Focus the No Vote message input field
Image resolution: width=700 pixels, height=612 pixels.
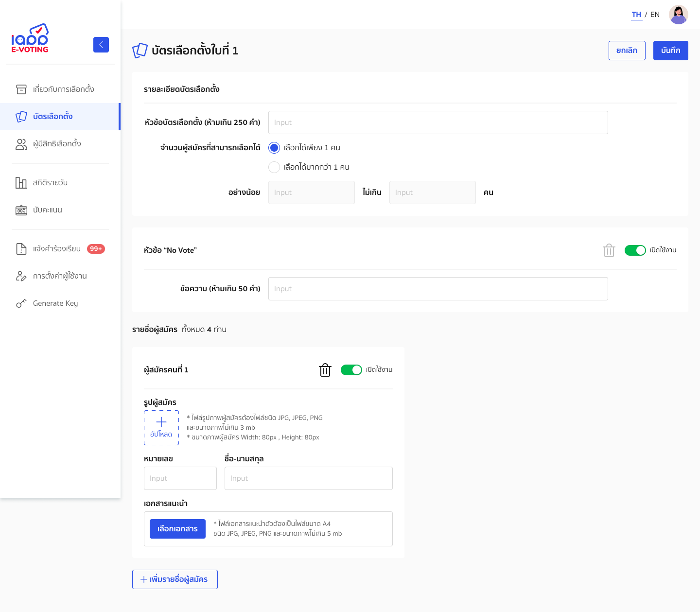(x=438, y=289)
